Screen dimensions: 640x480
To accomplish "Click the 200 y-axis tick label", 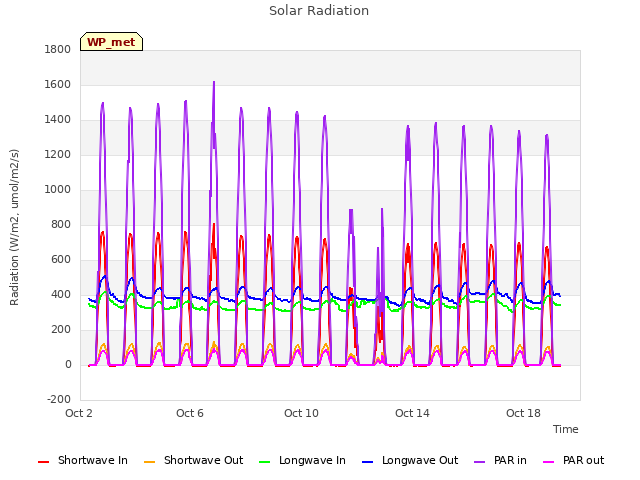I will click(61, 330).
